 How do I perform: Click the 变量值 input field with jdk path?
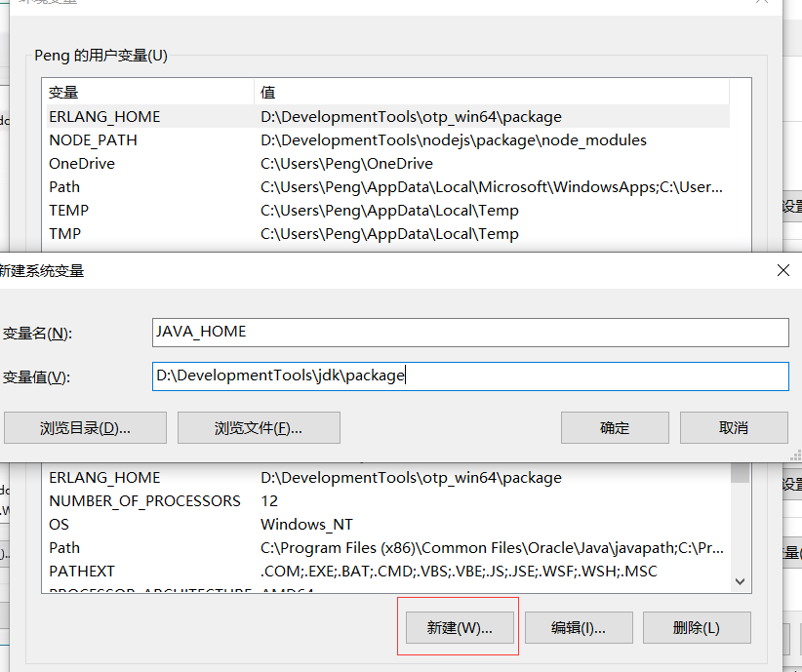[x=470, y=376]
